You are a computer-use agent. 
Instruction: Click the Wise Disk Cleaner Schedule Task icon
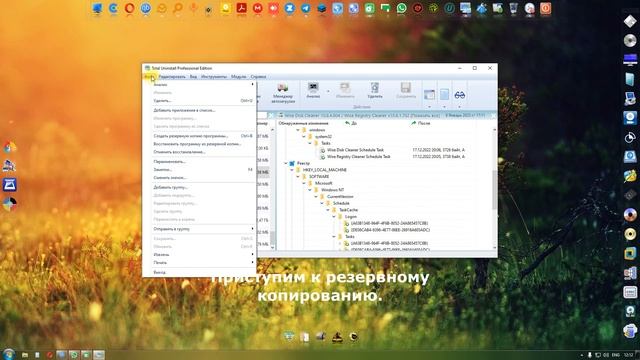322,150
